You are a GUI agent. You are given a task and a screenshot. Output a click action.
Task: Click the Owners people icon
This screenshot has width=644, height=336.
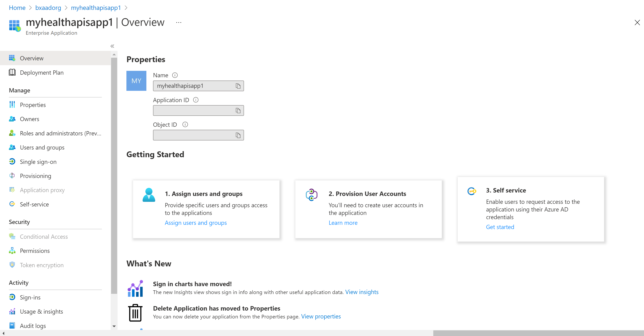point(12,119)
